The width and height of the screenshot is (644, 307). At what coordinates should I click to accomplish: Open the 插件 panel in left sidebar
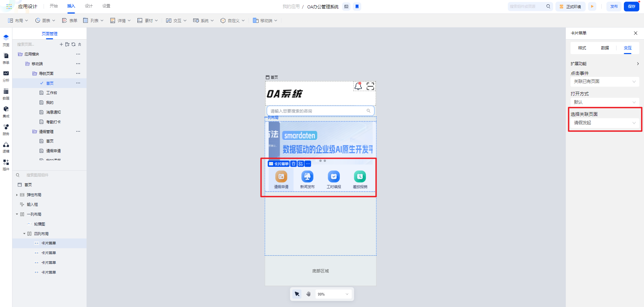coord(6,165)
